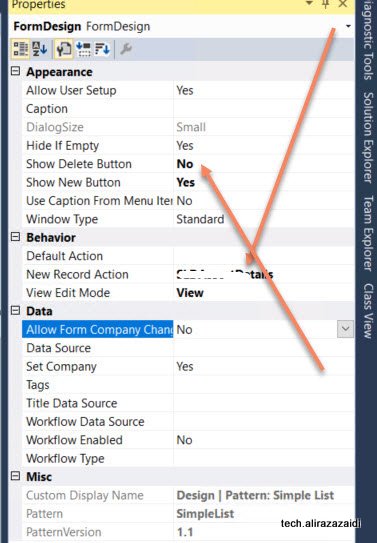The width and height of the screenshot is (377, 543).
Task: Open the FormDesign object selector dropdown
Action: [348, 26]
